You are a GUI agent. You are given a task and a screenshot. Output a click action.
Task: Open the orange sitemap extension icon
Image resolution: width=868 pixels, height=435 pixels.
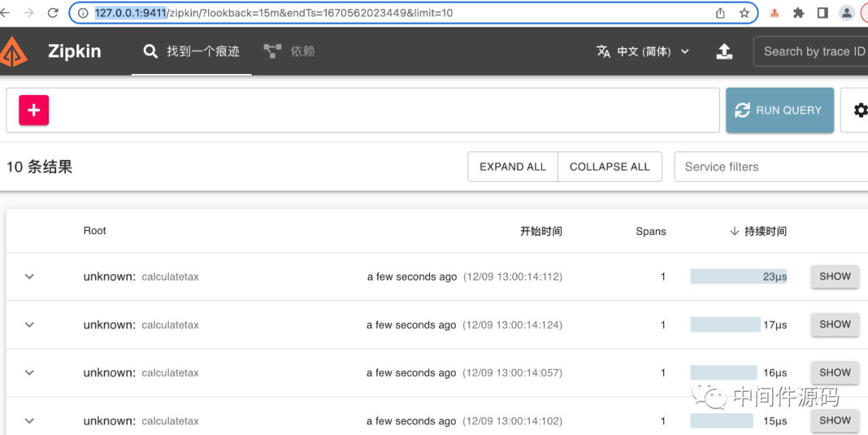pos(775,13)
